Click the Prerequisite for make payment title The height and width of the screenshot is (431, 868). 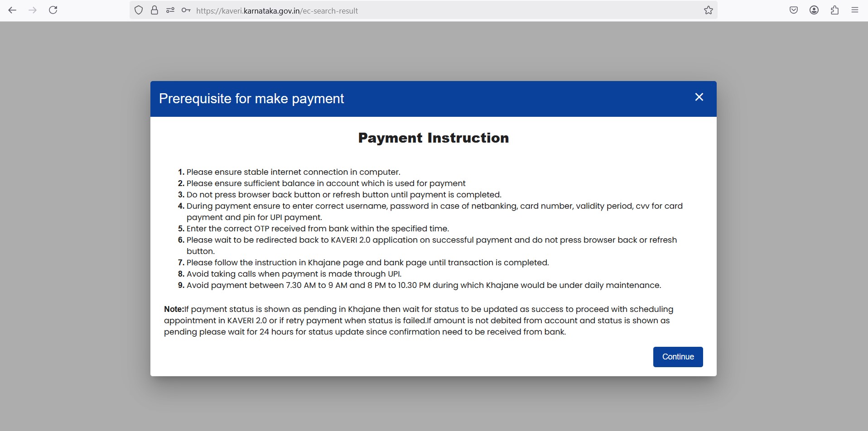click(251, 98)
